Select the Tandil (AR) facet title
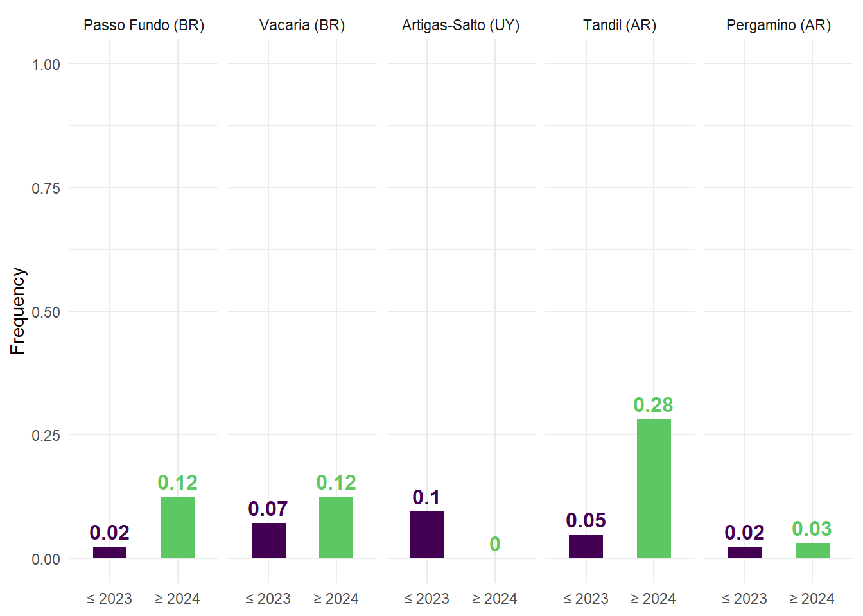The image size is (863, 616). 619,26
